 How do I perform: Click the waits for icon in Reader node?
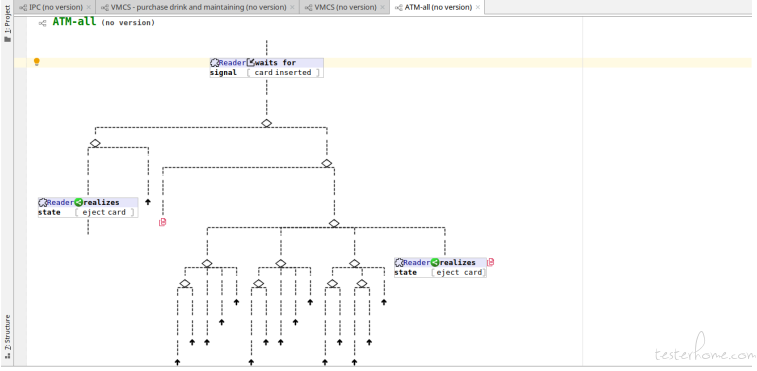[251, 62]
